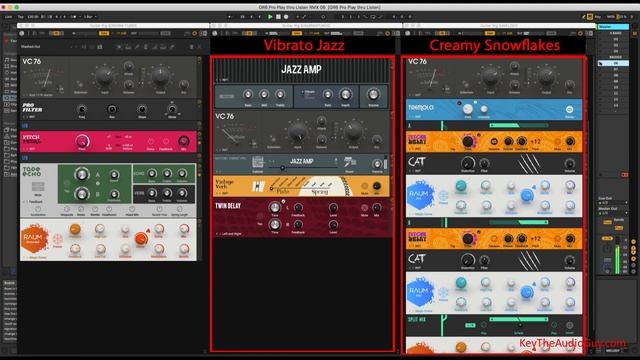Select the Sounds category in browser
This screenshot has width=640, height=360.
point(11,60)
